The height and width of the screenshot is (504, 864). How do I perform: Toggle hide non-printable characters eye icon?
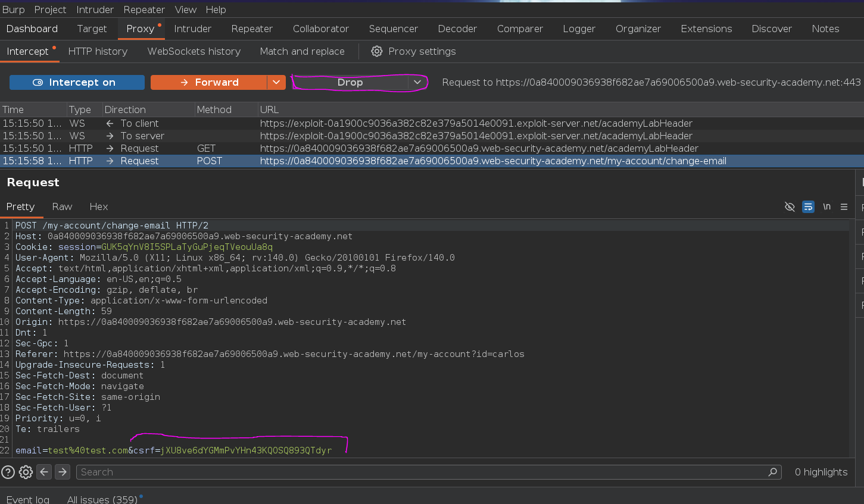(790, 206)
